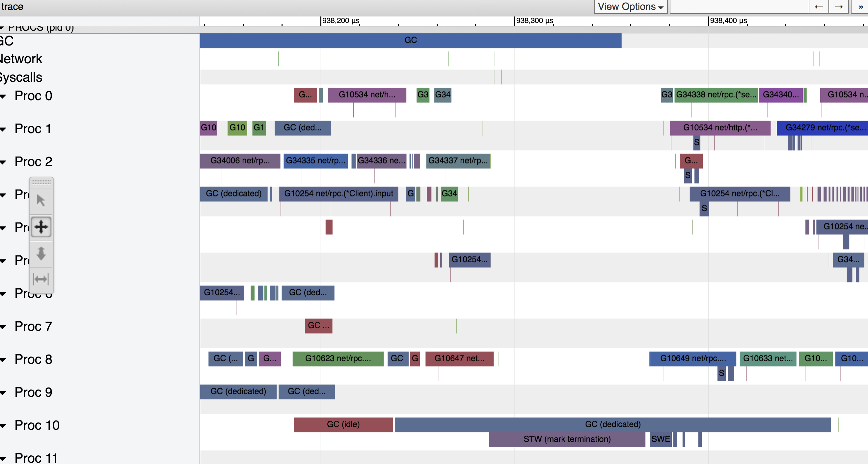Click the right arrow navigation button
868x464 pixels.
coord(838,7)
